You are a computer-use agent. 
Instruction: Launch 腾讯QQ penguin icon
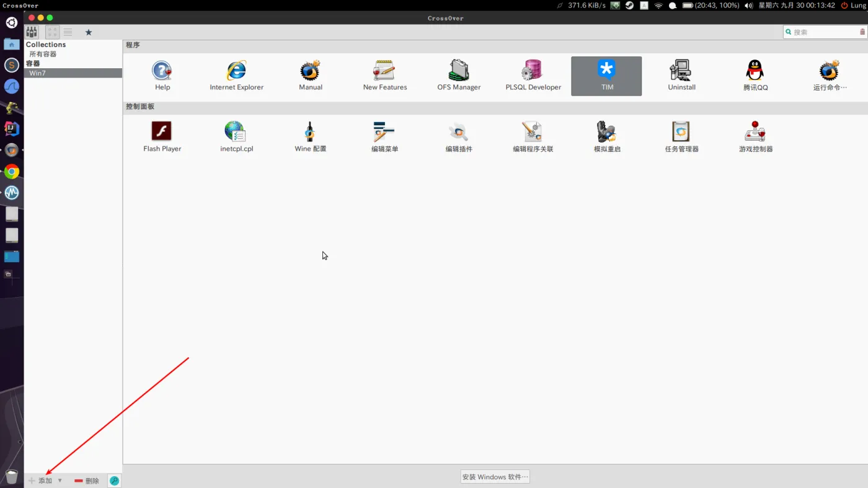[x=755, y=76]
